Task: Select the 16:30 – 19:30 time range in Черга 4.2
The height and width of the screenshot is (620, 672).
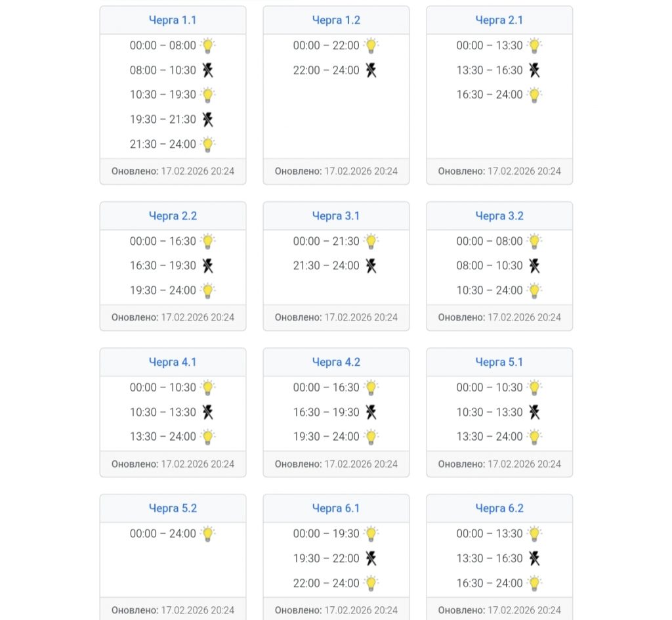Action: [x=326, y=412]
